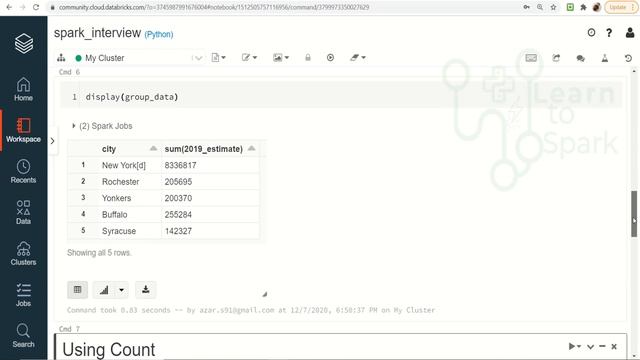Select the New York[d] cell
Screen dimensions: 640x360
pyautogui.click(x=130, y=165)
